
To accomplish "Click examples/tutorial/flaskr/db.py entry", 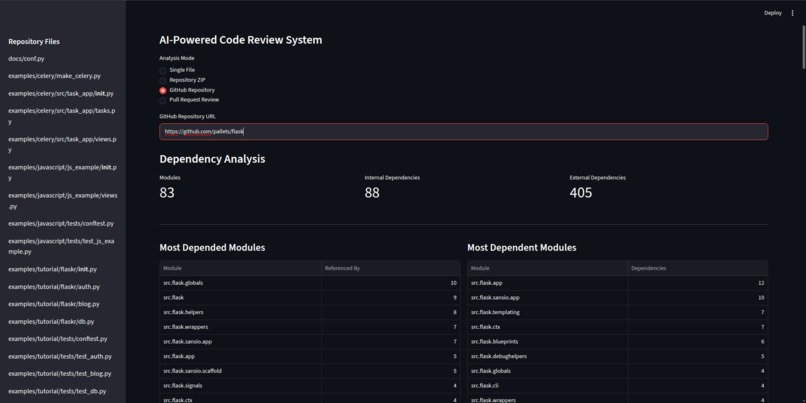I will pos(51,322).
